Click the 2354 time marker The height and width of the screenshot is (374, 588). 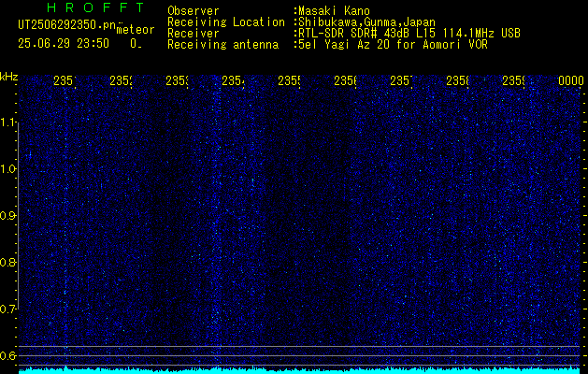(233, 80)
